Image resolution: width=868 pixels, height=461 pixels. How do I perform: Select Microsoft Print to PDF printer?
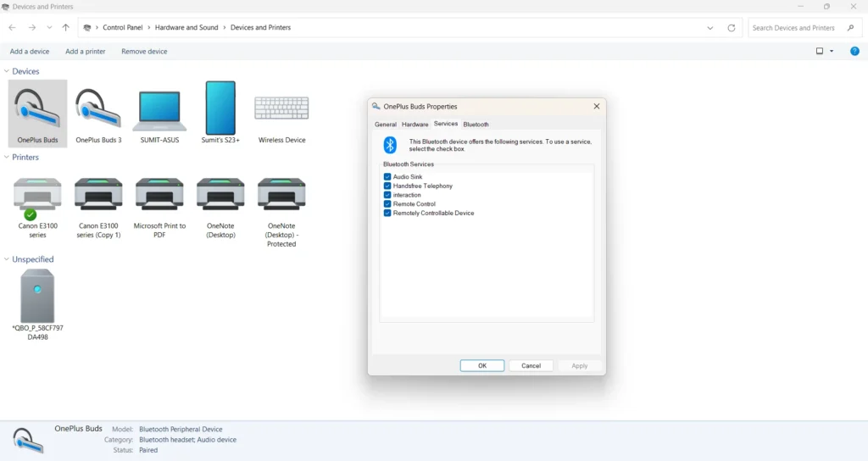pos(159,208)
